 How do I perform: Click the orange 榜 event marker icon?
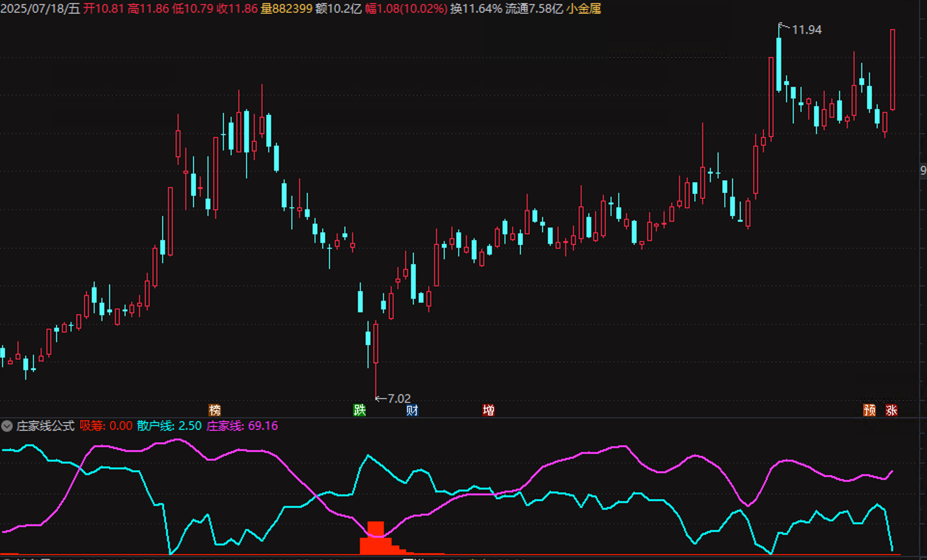point(215,410)
